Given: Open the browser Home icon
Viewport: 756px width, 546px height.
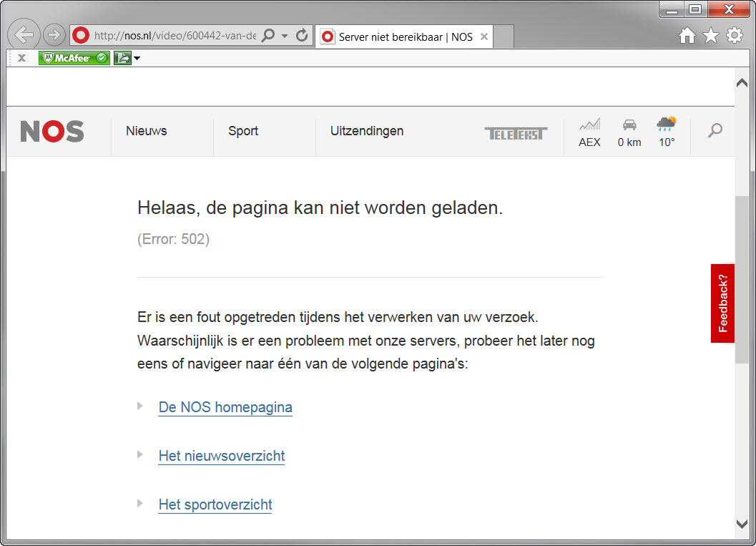Looking at the screenshot, I should click(687, 35).
